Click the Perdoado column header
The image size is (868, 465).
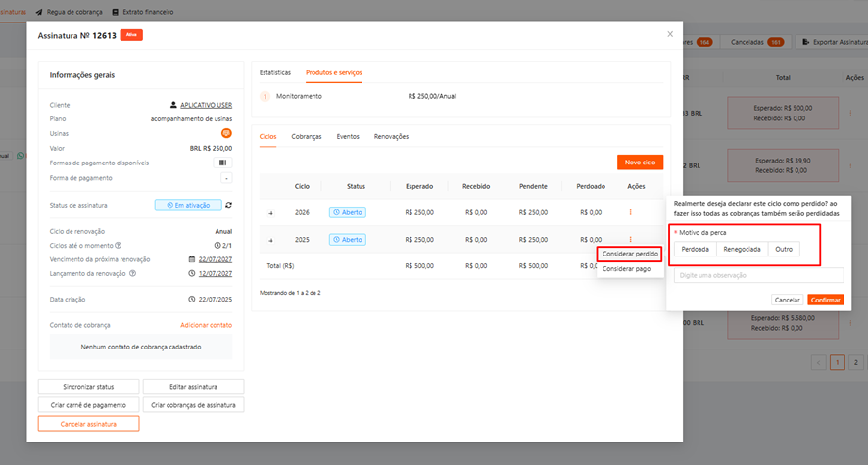(x=591, y=186)
